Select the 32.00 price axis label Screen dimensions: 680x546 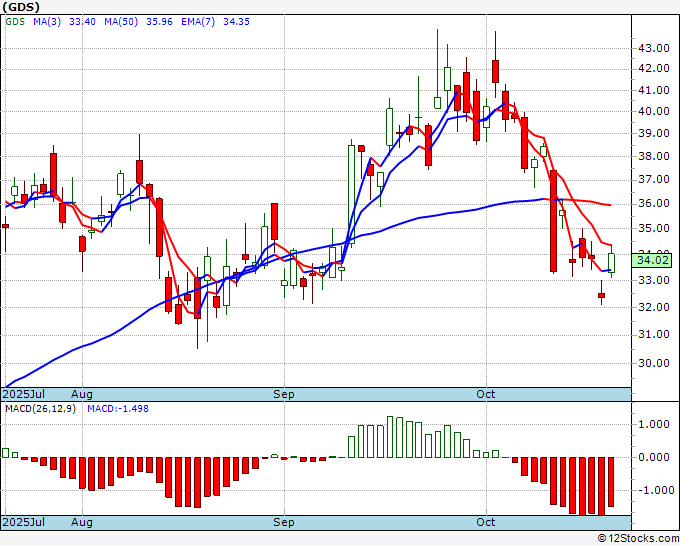pyautogui.click(x=654, y=307)
